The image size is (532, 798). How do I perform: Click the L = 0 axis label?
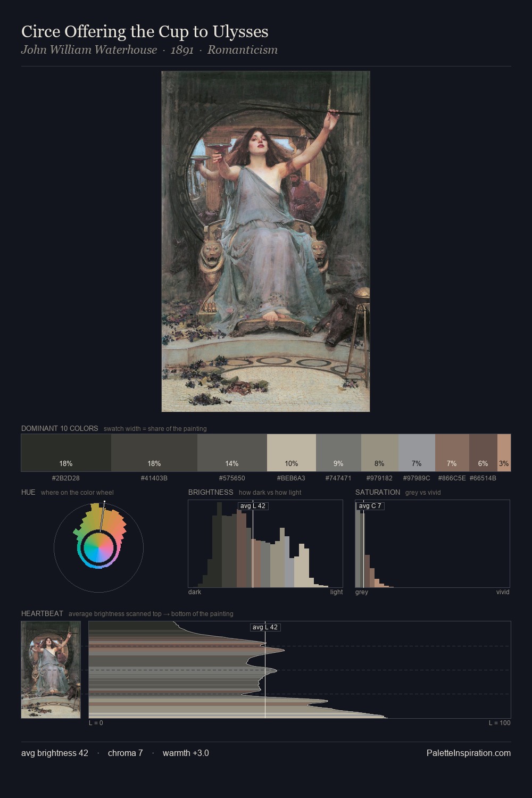tap(96, 723)
